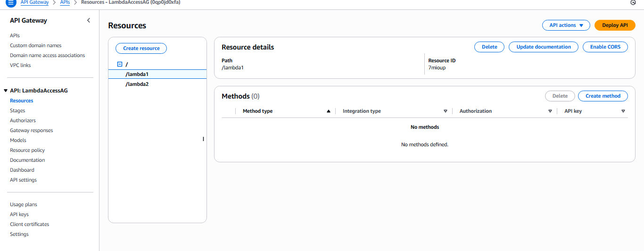
Task: Sort by the Method type column arrow
Action: [x=329, y=111]
